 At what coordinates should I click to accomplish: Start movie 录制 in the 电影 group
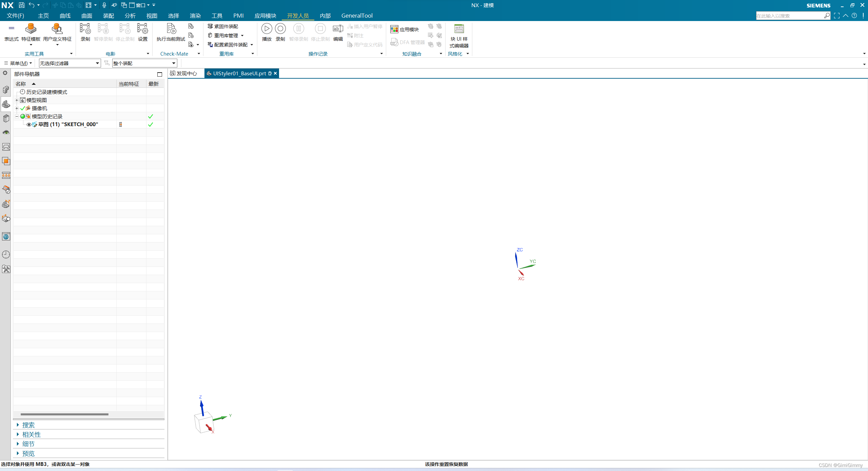click(85, 33)
